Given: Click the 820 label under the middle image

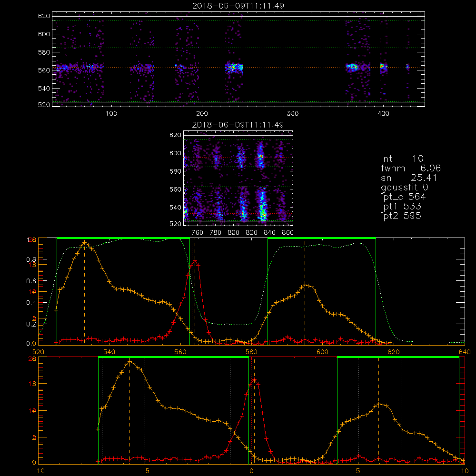Looking at the screenshot, I should [x=252, y=233].
